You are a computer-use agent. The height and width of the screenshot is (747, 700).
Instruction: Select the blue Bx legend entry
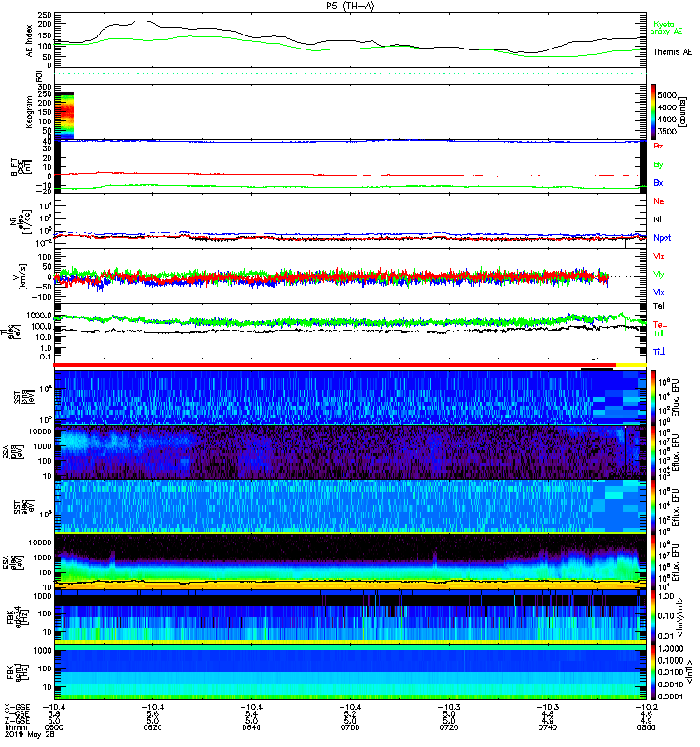coord(658,183)
